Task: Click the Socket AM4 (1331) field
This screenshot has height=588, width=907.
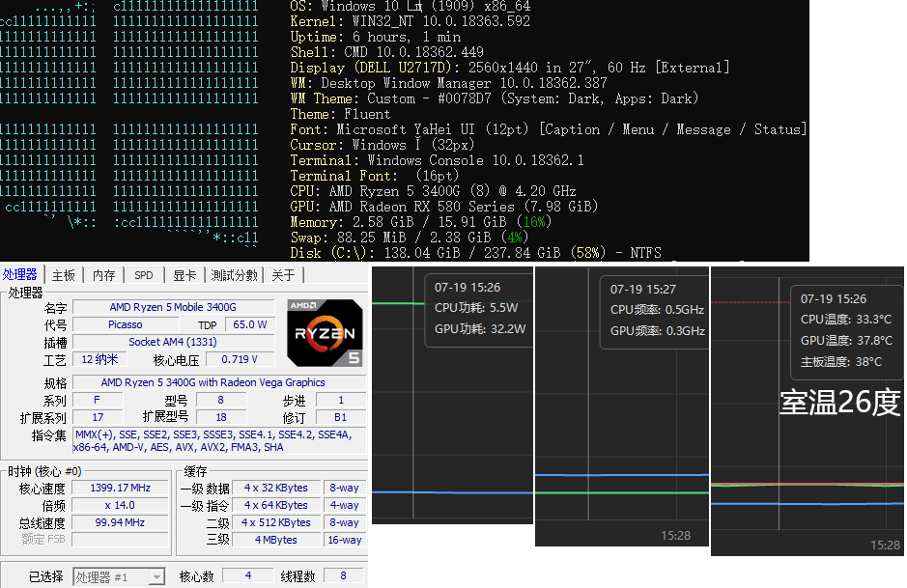Action: 173,342
